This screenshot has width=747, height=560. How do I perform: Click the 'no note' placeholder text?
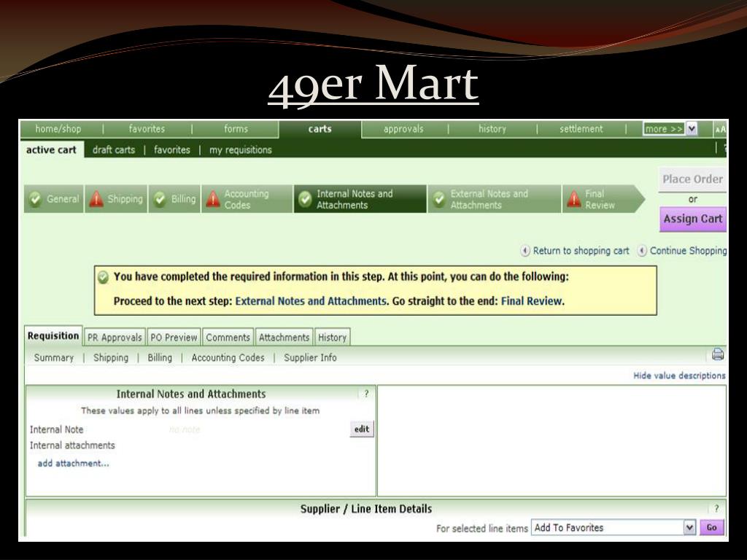185,429
